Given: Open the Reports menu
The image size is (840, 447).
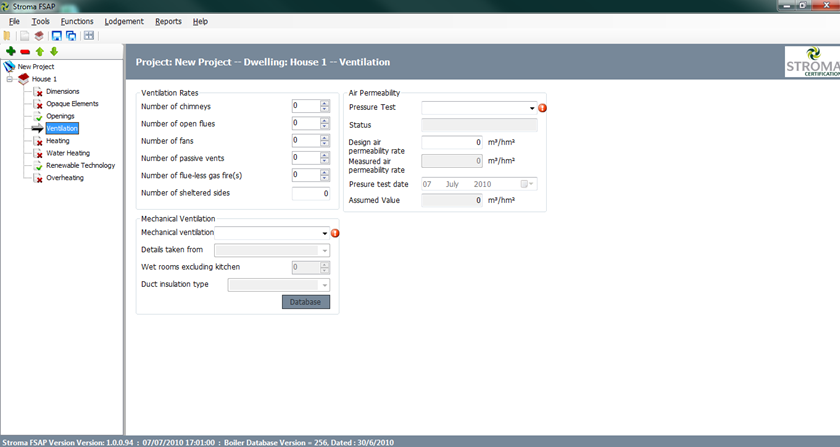Looking at the screenshot, I should click(168, 21).
